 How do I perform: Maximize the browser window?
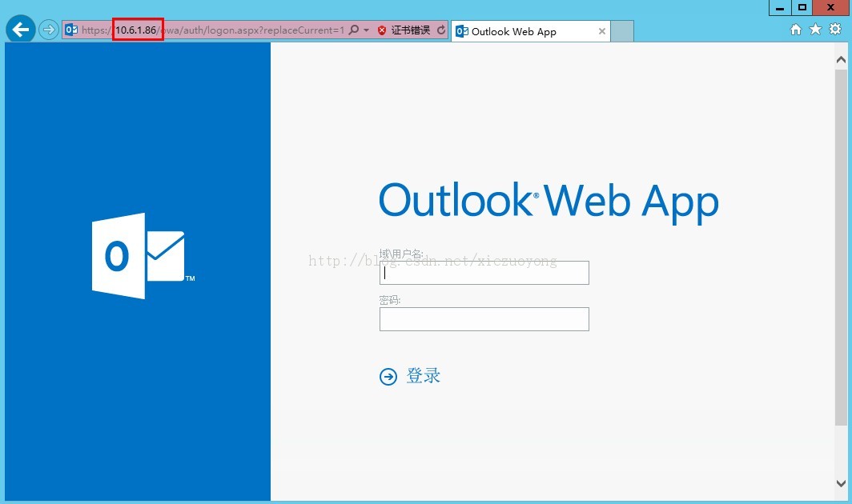pyautogui.click(x=802, y=8)
